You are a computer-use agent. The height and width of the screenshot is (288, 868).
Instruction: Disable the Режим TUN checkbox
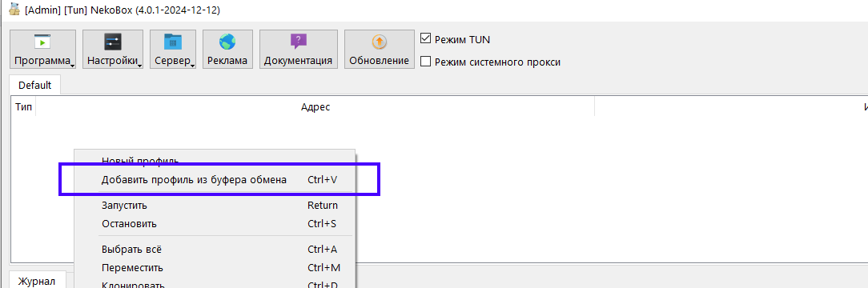[x=426, y=39]
